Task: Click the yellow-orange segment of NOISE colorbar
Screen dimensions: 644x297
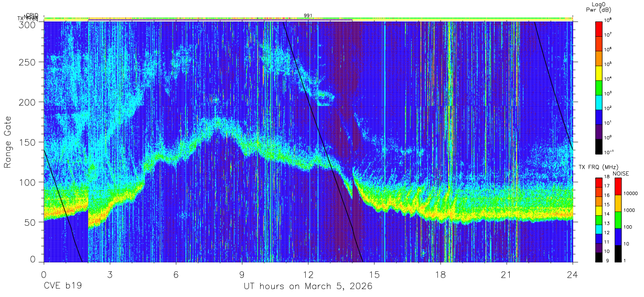Action: tap(617, 203)
